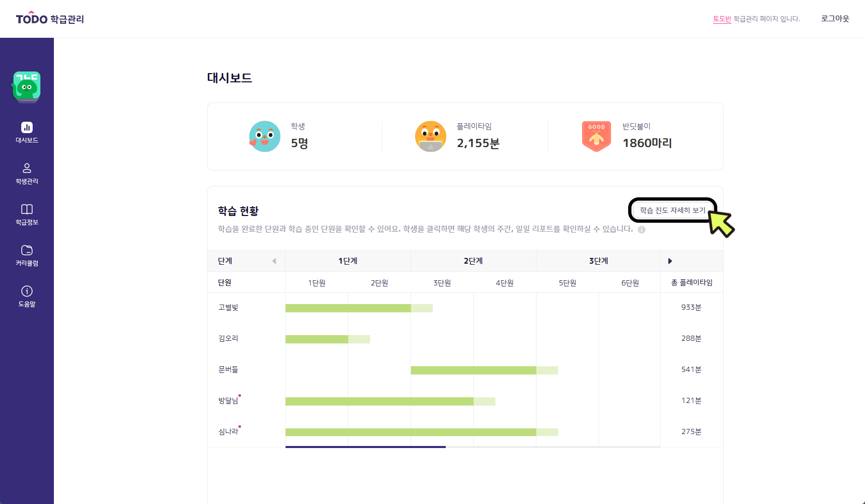Click the 3단원 unit header

point(442,283)
